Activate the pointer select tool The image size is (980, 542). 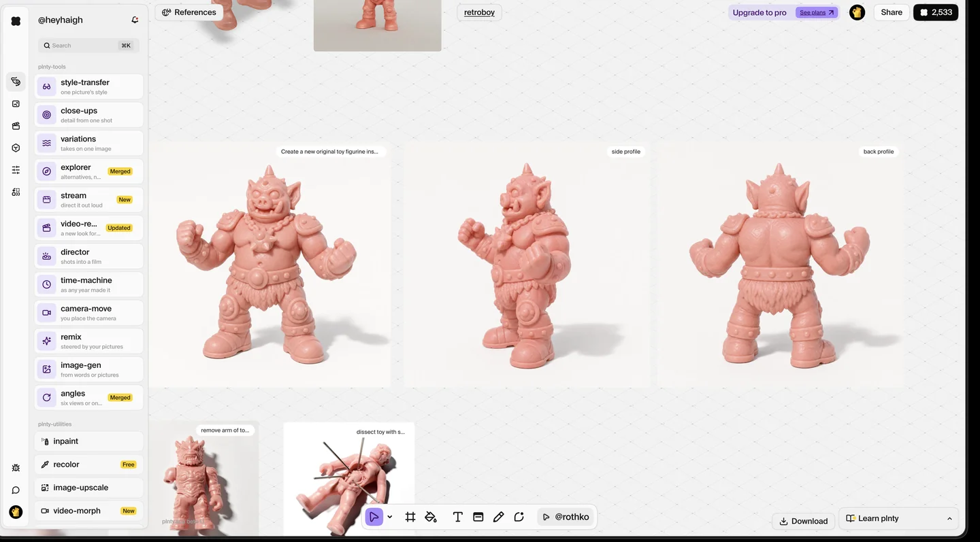pos(374,517)
